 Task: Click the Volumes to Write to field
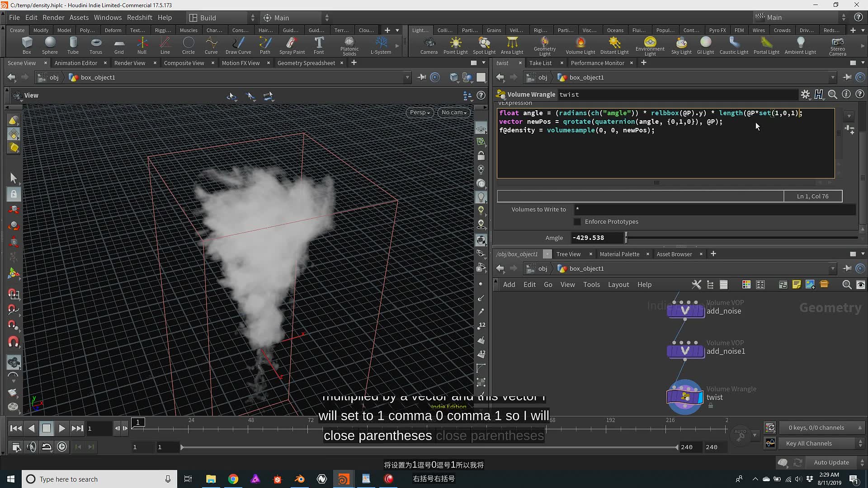coord(715,209)
